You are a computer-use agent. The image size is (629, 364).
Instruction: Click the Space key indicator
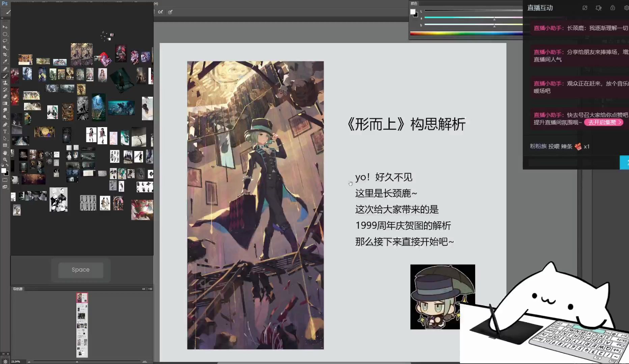[x=81, y=270]
